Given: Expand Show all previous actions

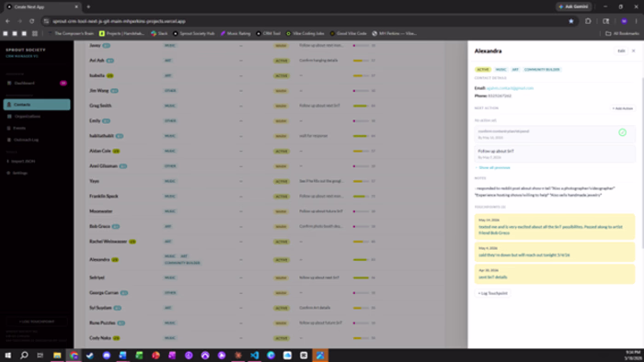Looking at the screenshot, I should click(x=493, y=167).
